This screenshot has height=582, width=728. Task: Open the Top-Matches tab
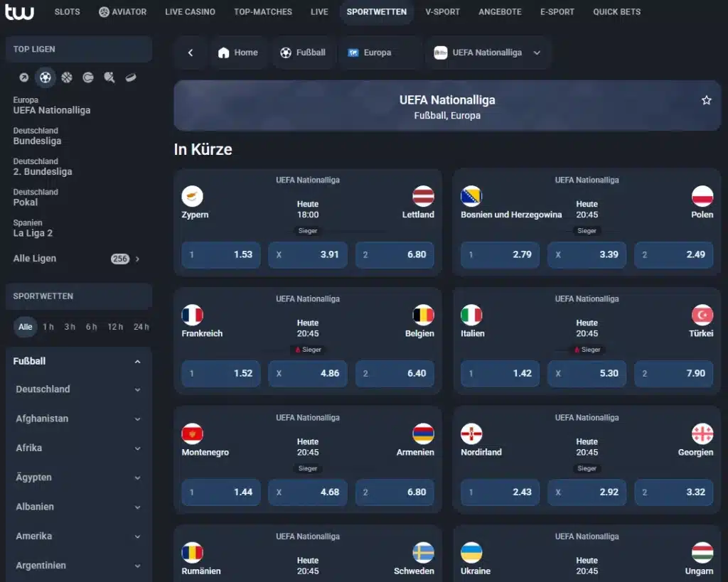pos(263,11)
